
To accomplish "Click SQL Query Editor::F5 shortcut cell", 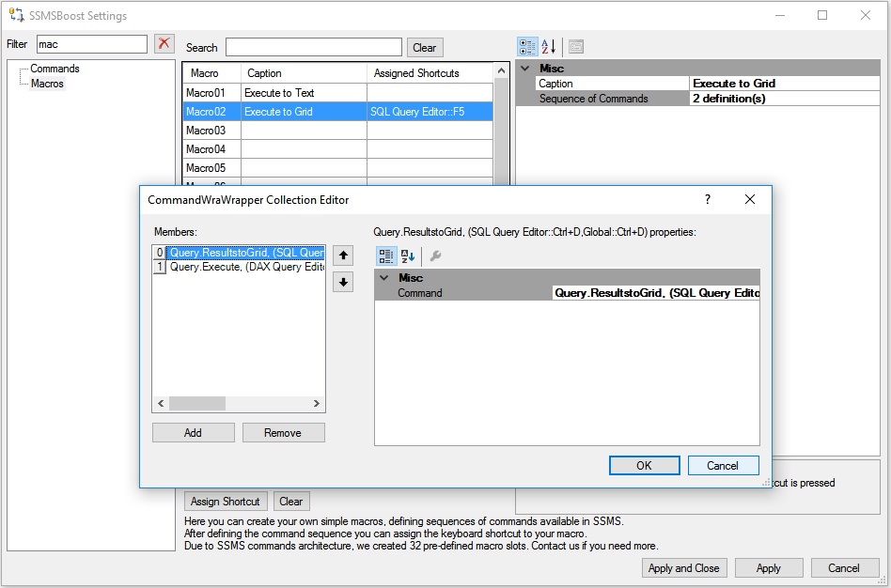I will (430, 112).
